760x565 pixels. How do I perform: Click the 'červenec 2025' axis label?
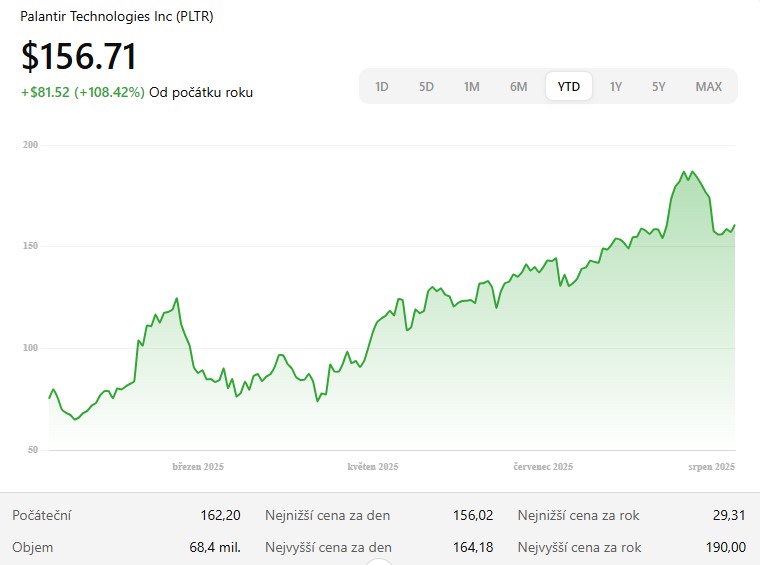click(543, 467)
